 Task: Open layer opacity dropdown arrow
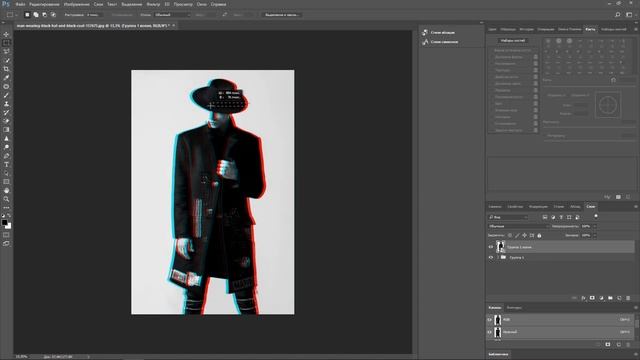(595, 226)
